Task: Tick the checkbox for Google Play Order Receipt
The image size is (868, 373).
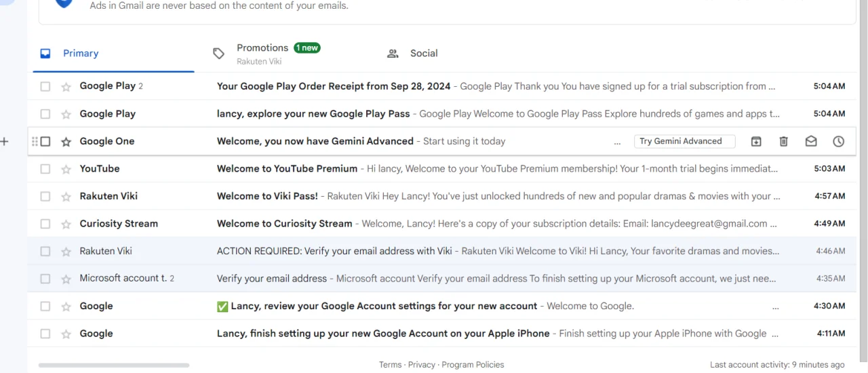Action: [45, 87]
